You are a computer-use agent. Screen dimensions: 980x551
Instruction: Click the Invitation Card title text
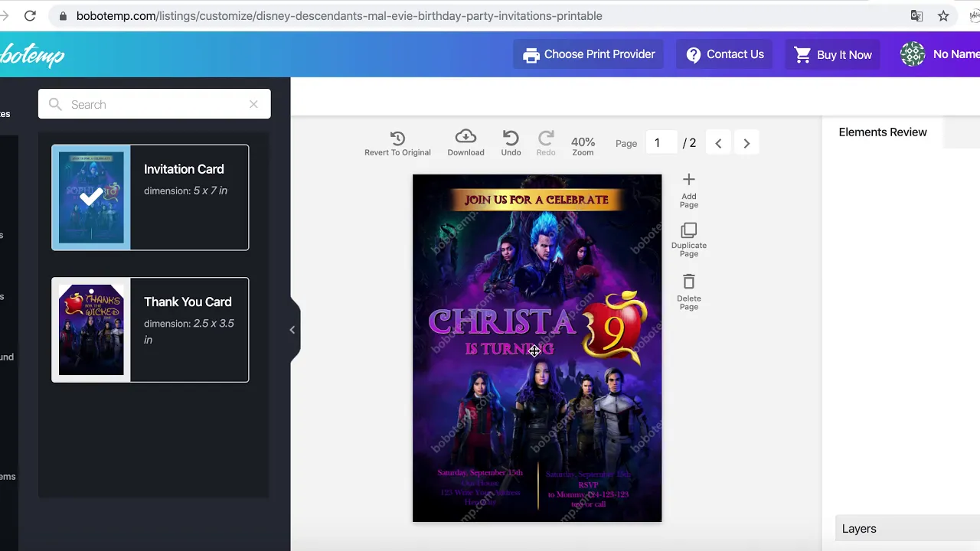(184, 169)
